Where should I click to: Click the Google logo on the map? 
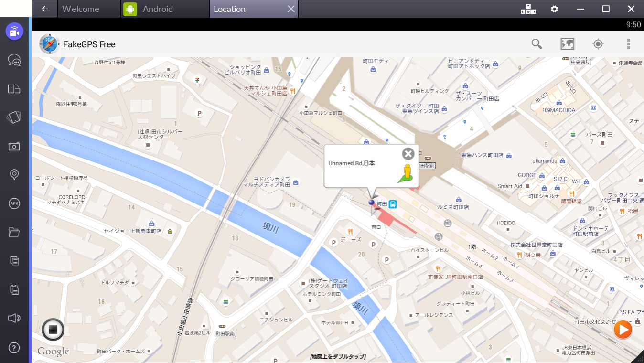tap(54, 352)
